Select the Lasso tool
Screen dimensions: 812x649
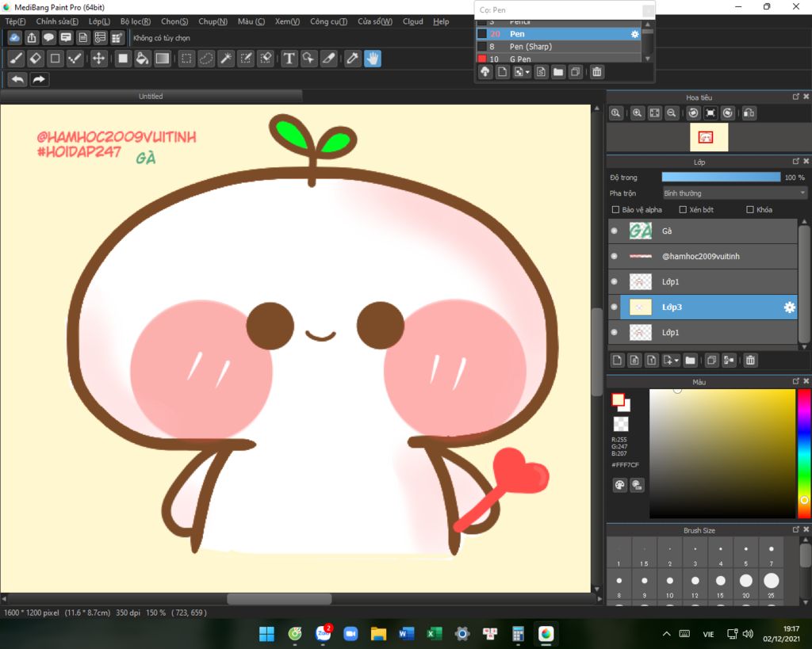[x=206, y=59]
